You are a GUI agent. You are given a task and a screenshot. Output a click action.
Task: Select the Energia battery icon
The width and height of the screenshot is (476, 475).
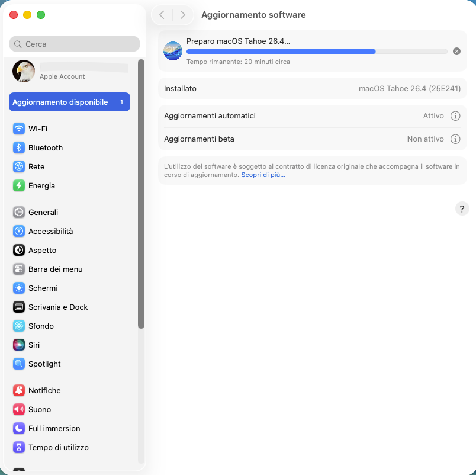(19, 185)
